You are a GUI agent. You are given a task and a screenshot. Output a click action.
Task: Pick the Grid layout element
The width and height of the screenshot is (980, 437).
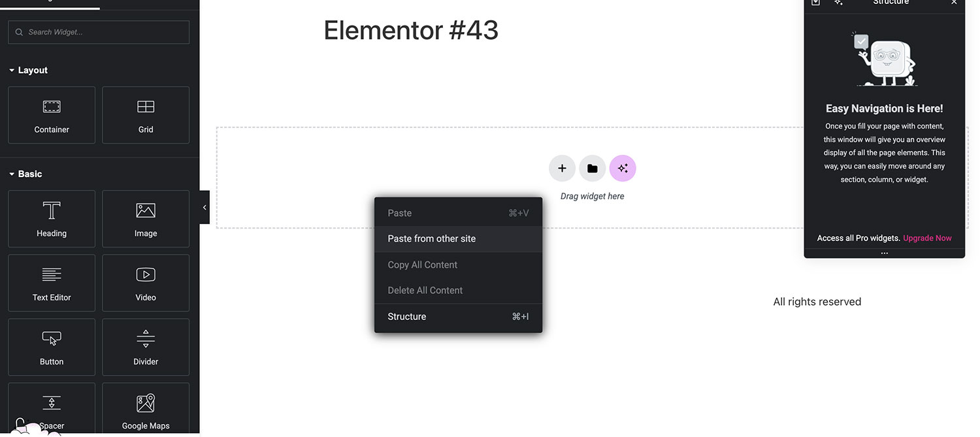pyautogui.click(x=145, y=115)
